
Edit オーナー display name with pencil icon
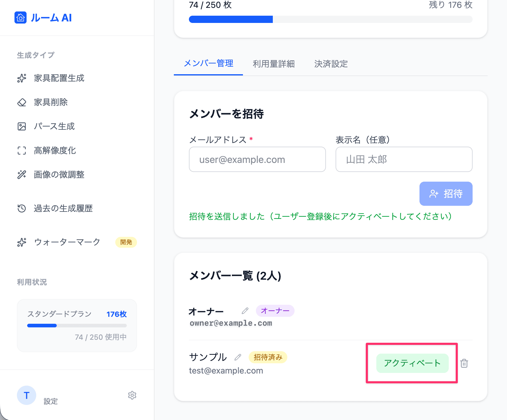coord(245,311)
